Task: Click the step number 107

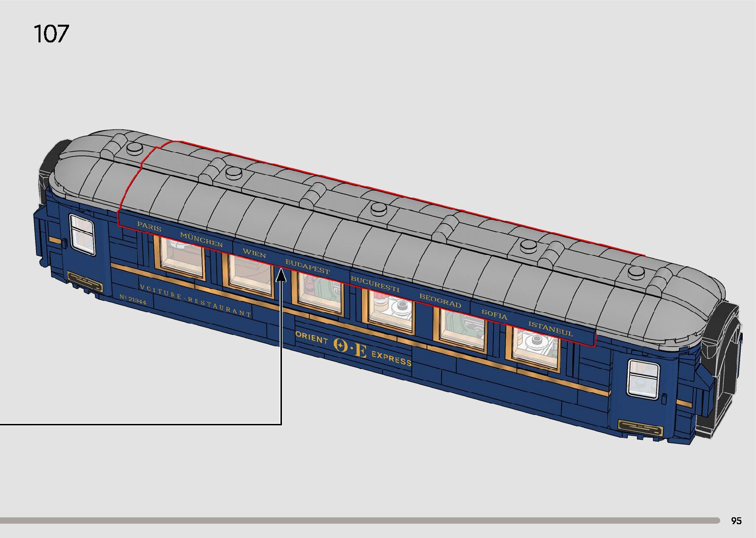Action: [51, 34]
